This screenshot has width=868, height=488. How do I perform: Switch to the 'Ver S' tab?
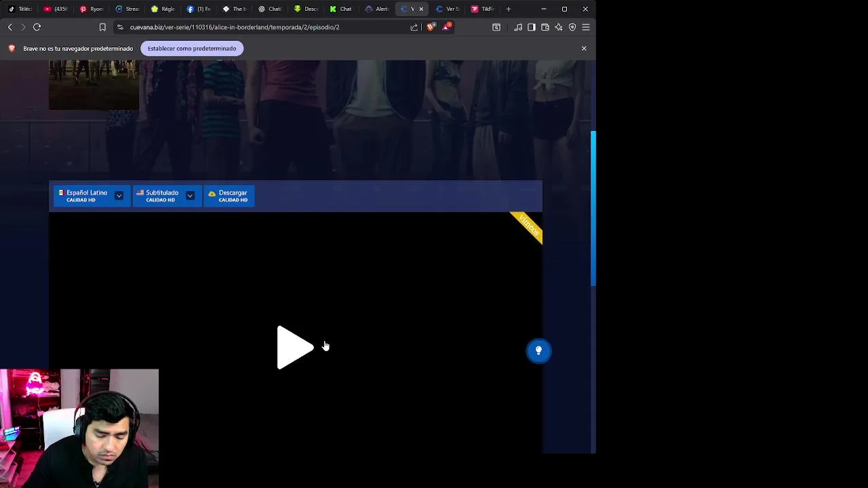(x=448, y=9)
